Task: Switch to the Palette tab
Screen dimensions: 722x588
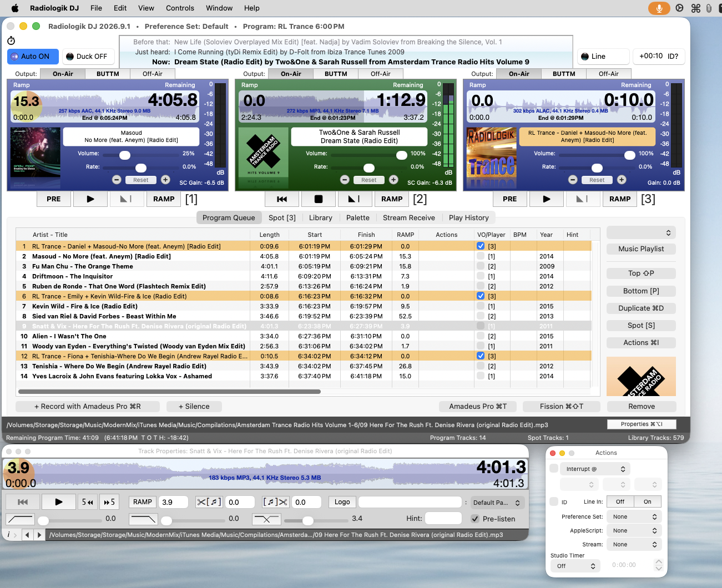Action: pos(358,218)
